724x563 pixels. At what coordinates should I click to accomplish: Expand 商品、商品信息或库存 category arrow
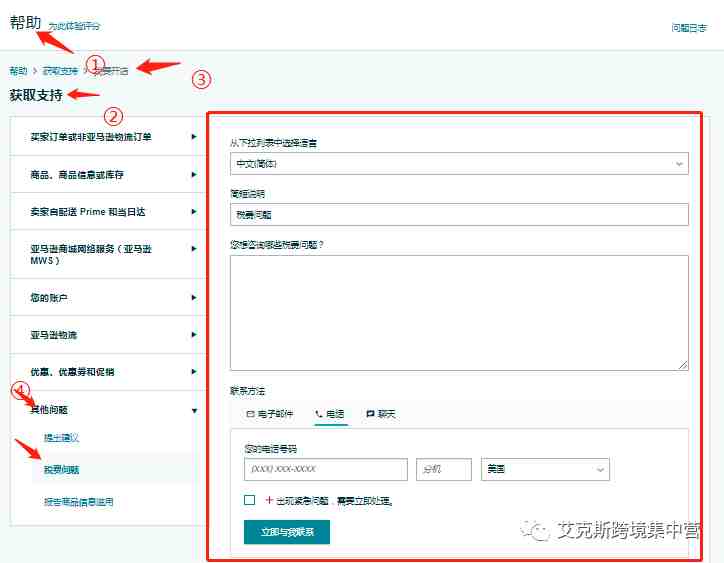tap(194, 175)
